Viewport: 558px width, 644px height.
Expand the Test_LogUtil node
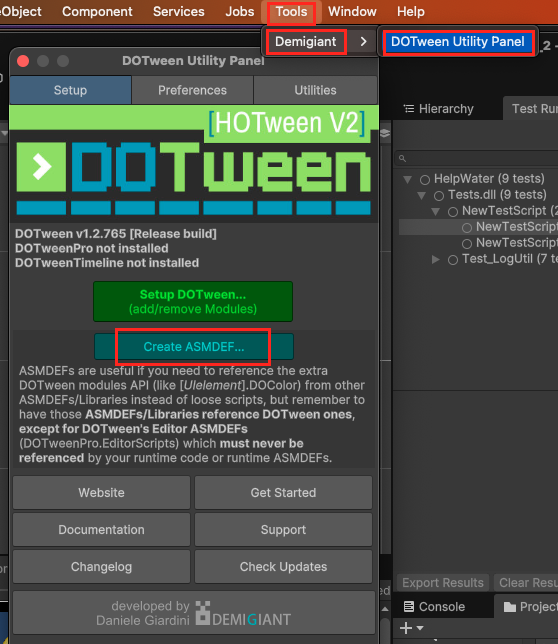pos(436,260)
